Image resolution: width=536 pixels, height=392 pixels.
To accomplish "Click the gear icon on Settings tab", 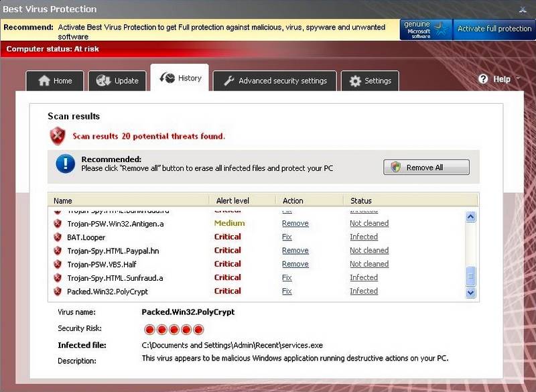I will click(x=355, y=80).
